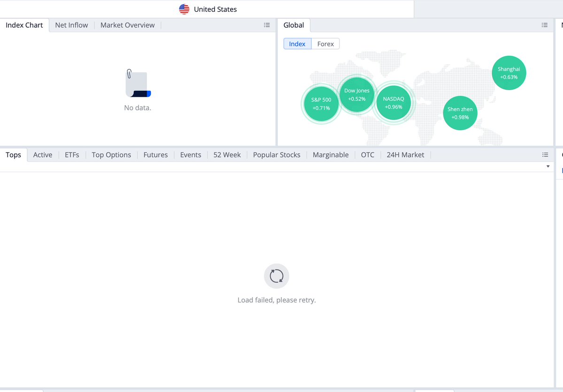Click the United States flag icon
This screenshot has height=392, width=563.
pyautogui.click(x=184, y=9)
